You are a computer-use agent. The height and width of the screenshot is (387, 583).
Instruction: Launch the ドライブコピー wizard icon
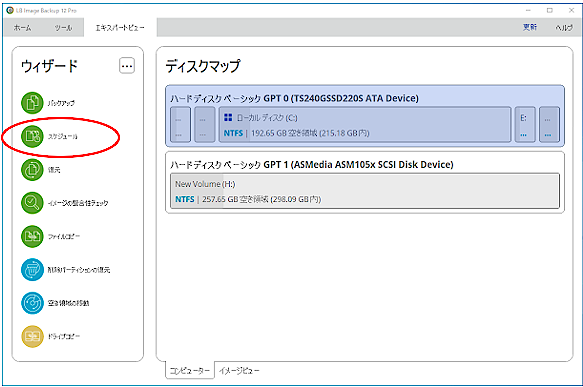(32, 336)
